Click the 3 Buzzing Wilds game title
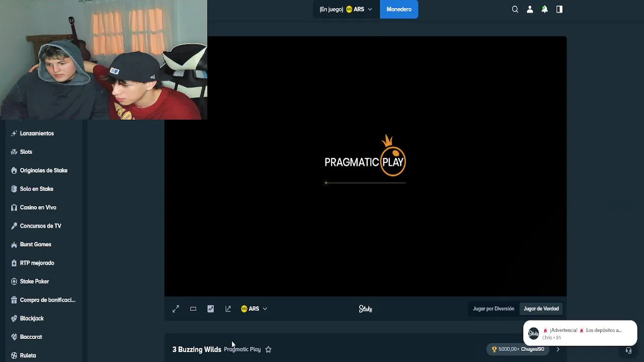 click(197, 349)
